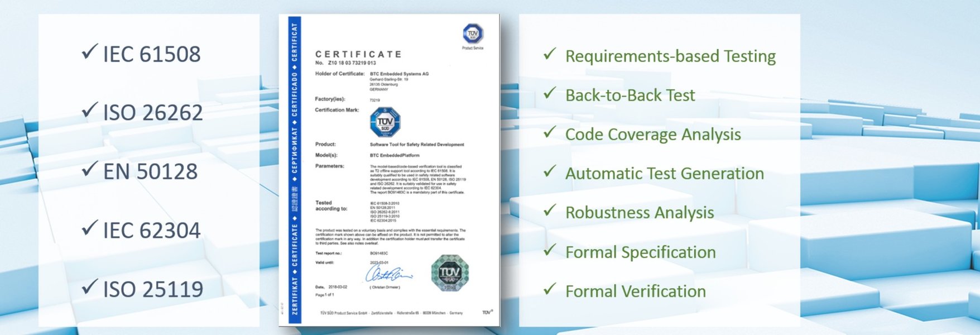Click the checkmark beside IEC 61508
Screen dimensions: 980x335
(x=89, y=52)
